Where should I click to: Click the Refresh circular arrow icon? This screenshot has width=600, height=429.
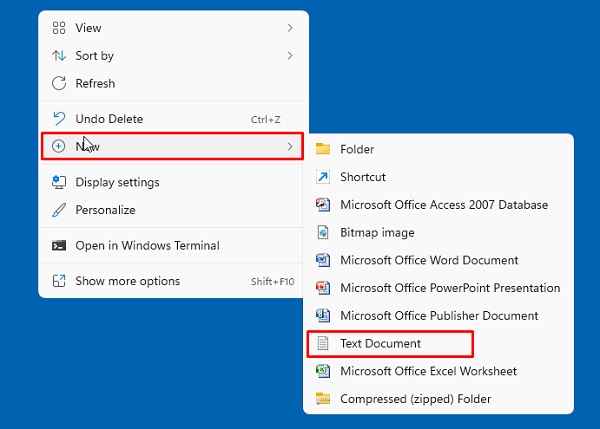[x=59, y=83]
